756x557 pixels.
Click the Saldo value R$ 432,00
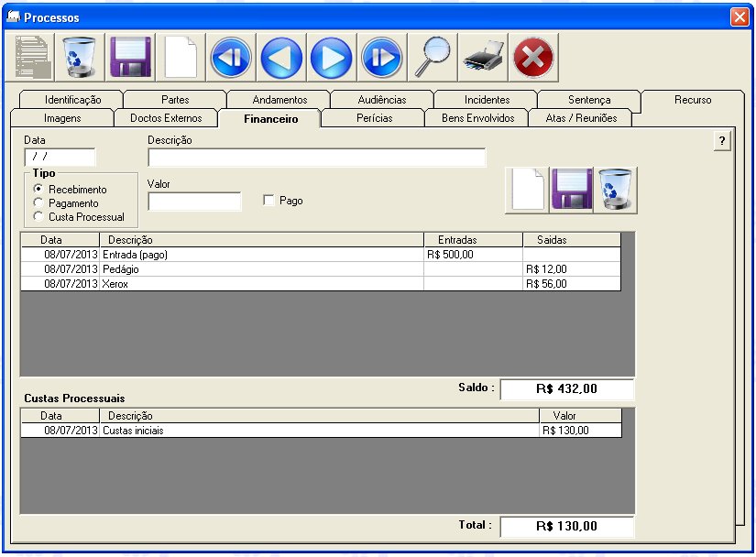click(x=566, y=388)
